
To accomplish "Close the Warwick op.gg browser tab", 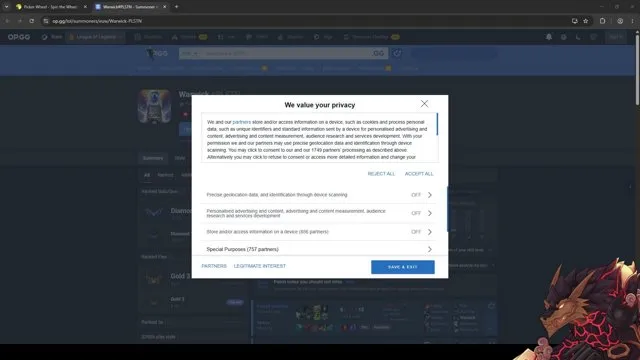I will pyautogui.click(x=164, y=7).
